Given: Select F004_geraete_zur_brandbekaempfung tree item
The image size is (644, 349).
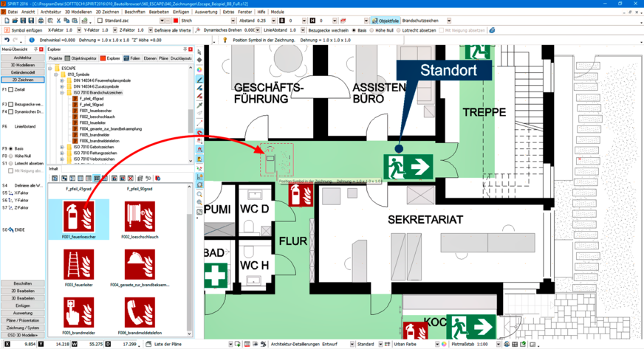Looking at the screenshot, I should 111,129.
